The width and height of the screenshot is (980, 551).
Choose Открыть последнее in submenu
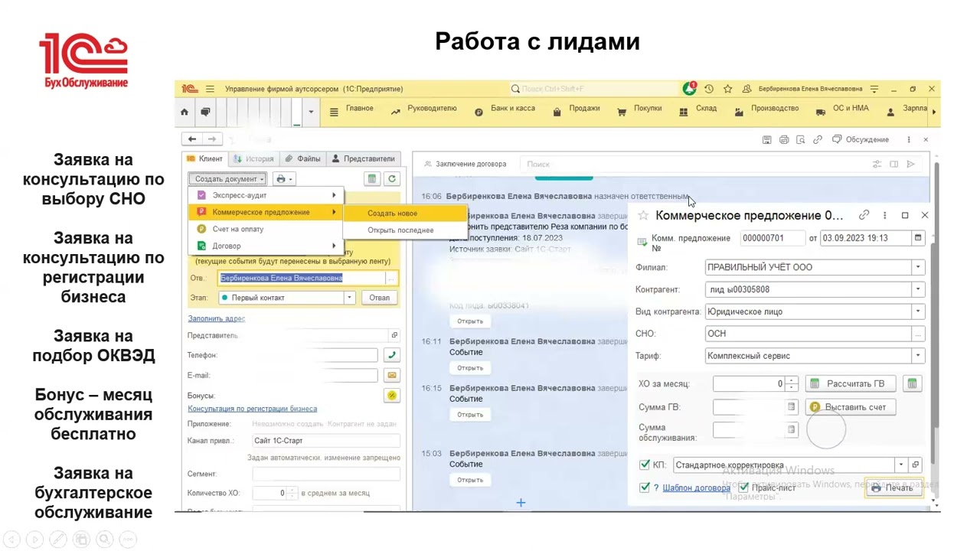[x=405, y=230]
